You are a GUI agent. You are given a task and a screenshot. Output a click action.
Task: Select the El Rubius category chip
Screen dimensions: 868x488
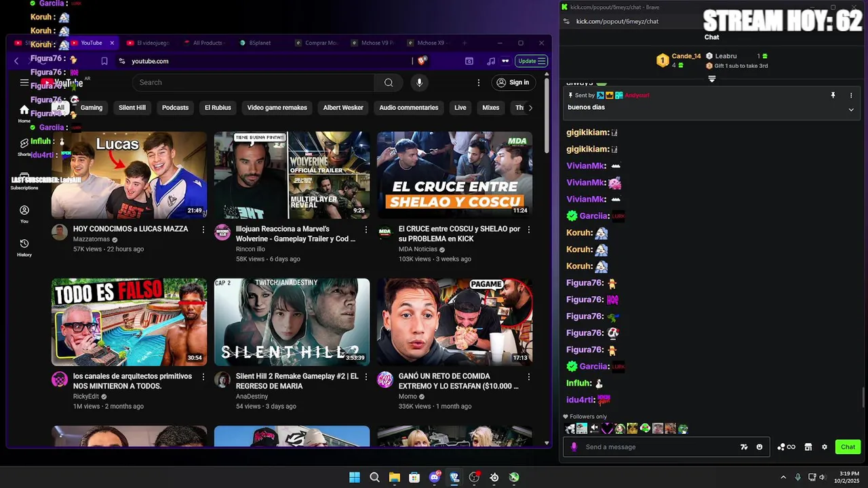tap(218, 108)
